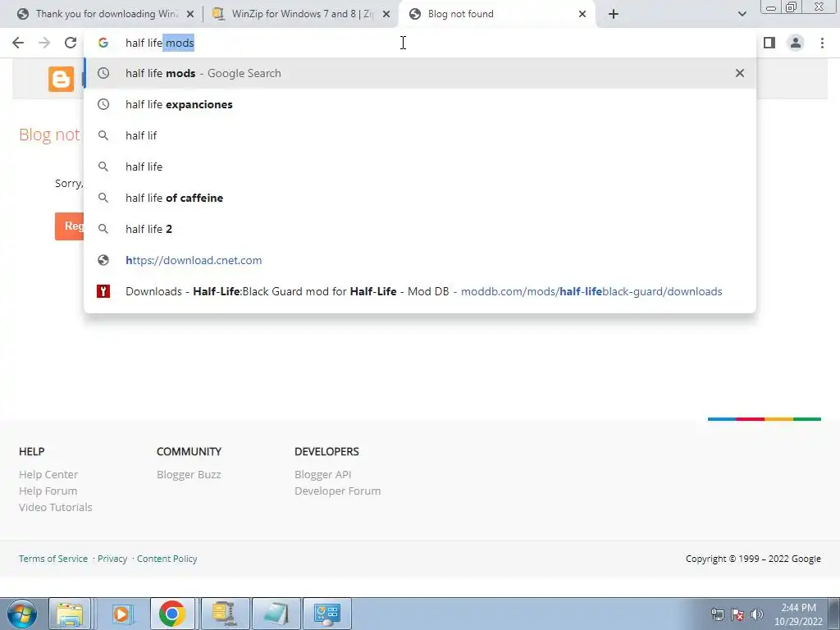Click the Google icon in the address bar
The height and width of the screenshot is (630, 840).
point(103,43)
